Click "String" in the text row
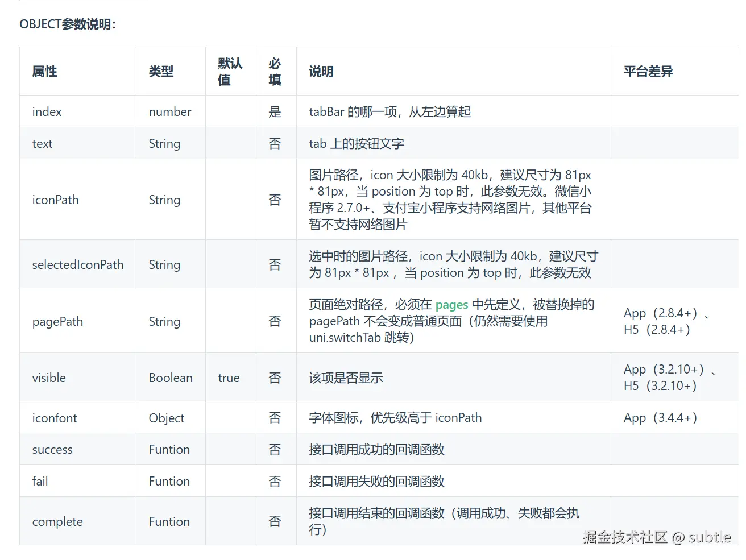This screenshot has width=746, height=560. pyautogui.click(x=164, y=144)
